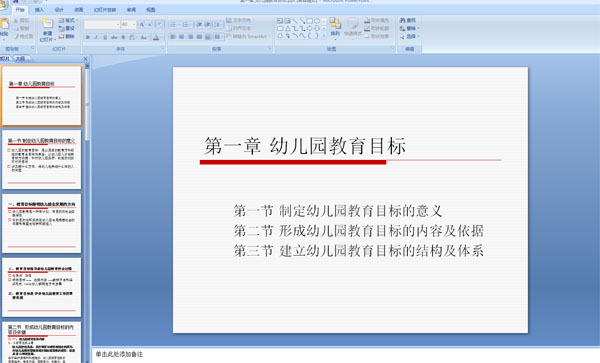Select the Find (查找) binoculars icon

[x=403, y=20]
